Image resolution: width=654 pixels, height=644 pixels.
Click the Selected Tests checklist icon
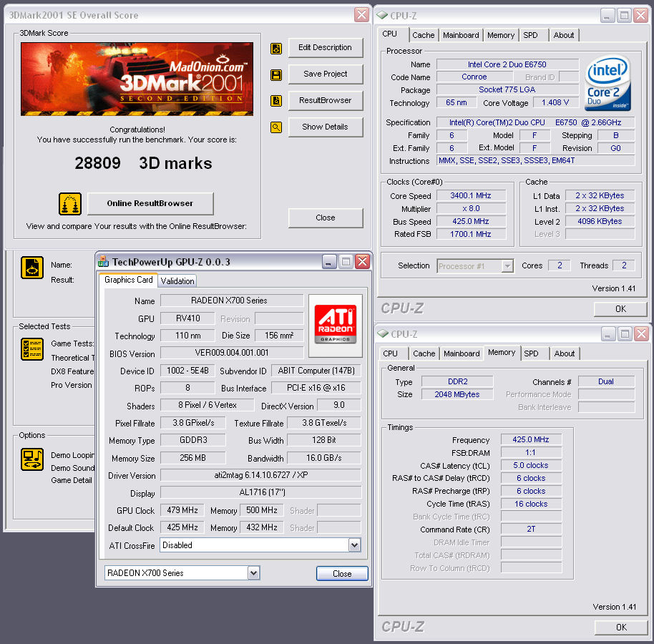(x=32, y=349)
